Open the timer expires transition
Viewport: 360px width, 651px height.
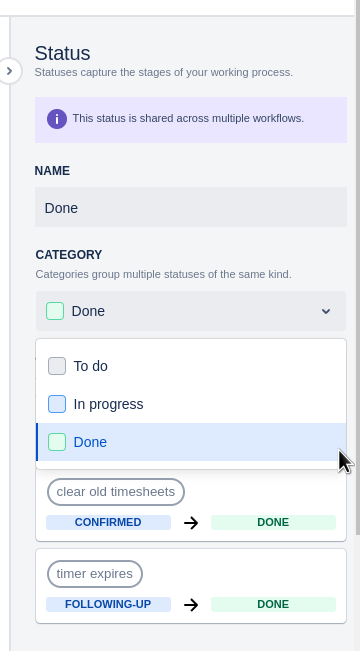(x=95, y=574)
